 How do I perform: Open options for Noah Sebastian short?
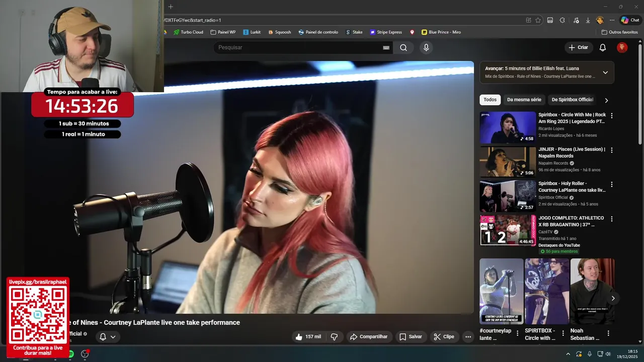608,333
